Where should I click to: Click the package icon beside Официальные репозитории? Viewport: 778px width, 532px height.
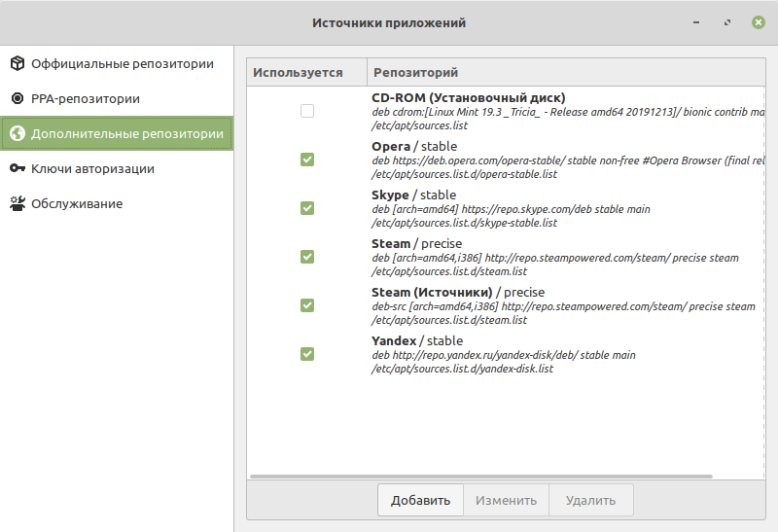coord(18,63)
